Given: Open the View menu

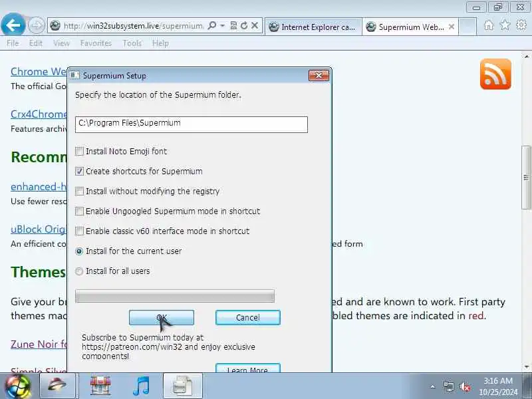Looking at the screenshot, I should 61,43.
